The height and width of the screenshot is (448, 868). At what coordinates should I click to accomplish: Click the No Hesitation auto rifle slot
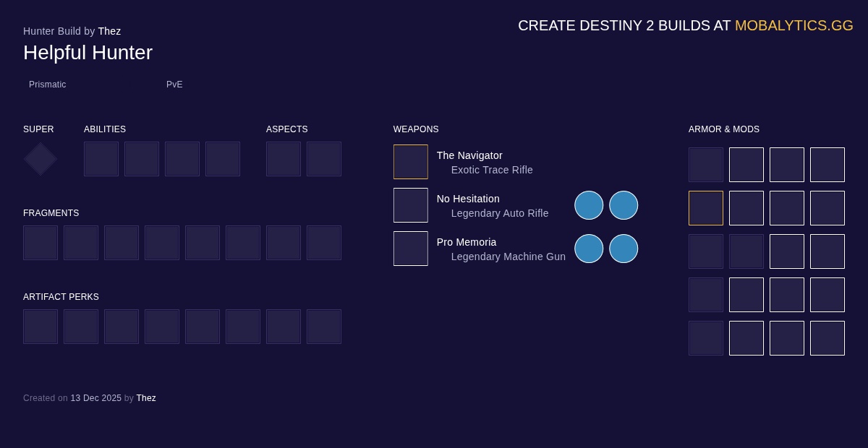pos(411,205)
